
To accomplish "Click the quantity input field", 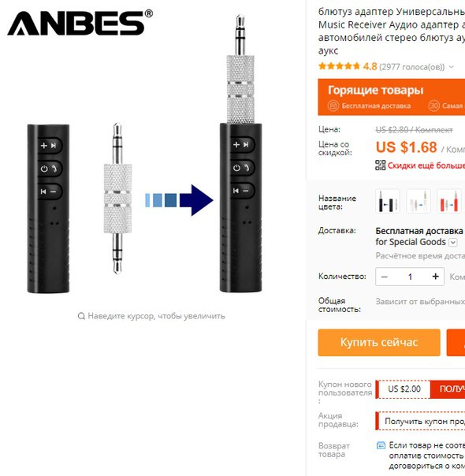I will click(x=410, y=277).
